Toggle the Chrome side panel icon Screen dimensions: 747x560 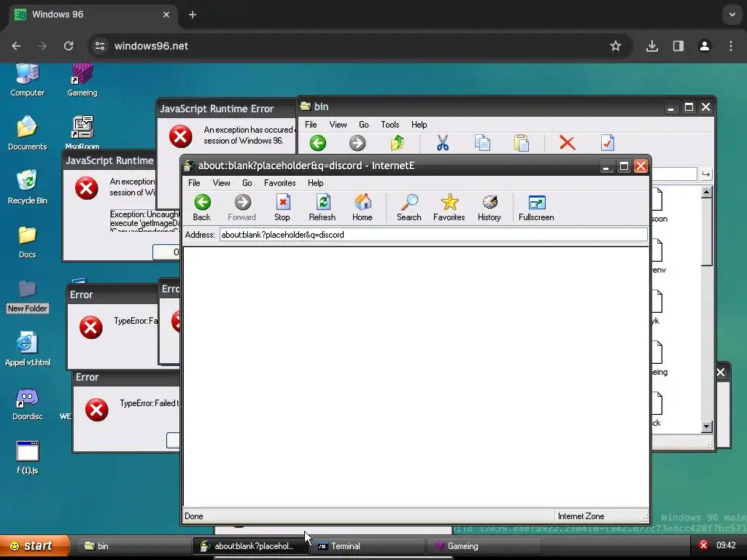click(x=678, y=46)
